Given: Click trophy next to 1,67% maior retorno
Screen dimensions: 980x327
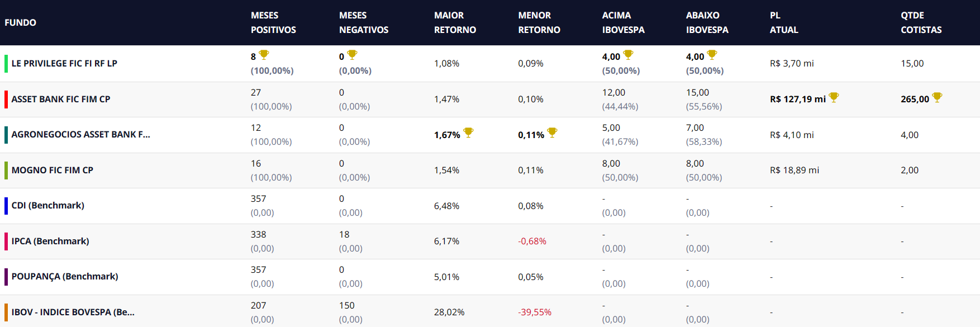Looking at the screenshot, I should click(x=468, y=132).
